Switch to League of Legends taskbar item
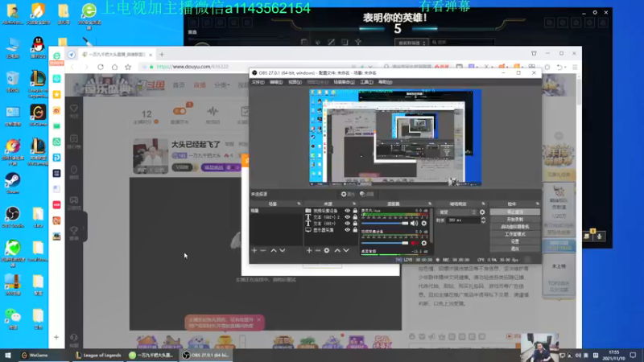This screenshot has height=362, width=644. point(98,355)
